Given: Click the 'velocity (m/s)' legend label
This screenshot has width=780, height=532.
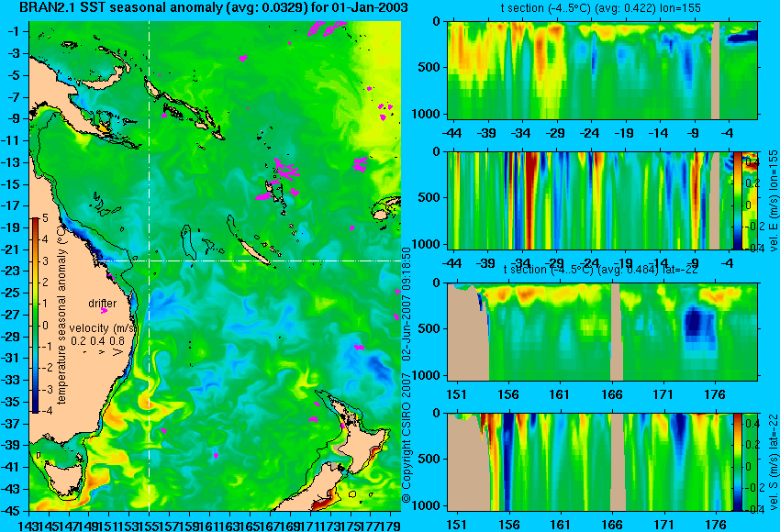Looking at the screenshot, I should point(103,328).
